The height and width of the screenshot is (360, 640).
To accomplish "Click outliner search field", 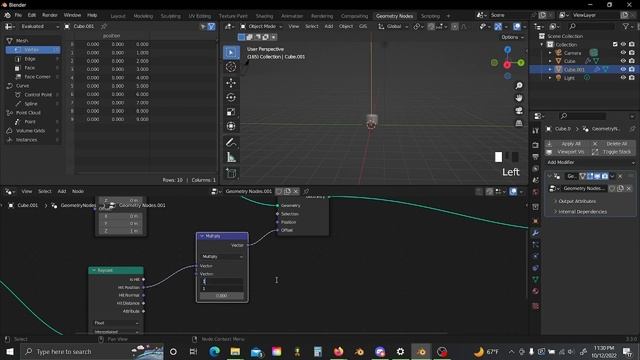I will 591,26.
